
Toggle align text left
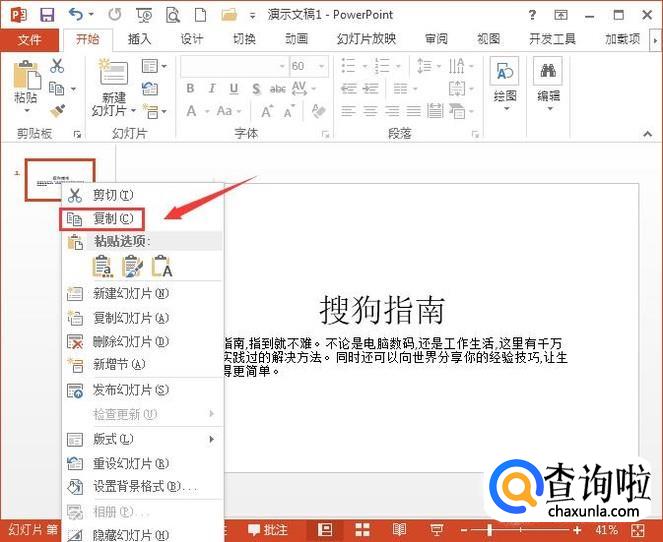(x=348, y=112)
